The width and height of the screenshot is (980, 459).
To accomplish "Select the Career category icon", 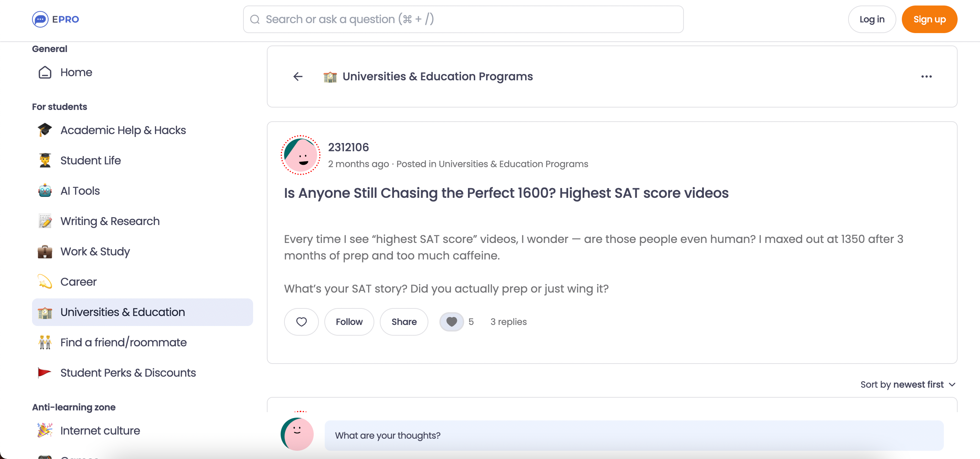I will click(44, 282).
